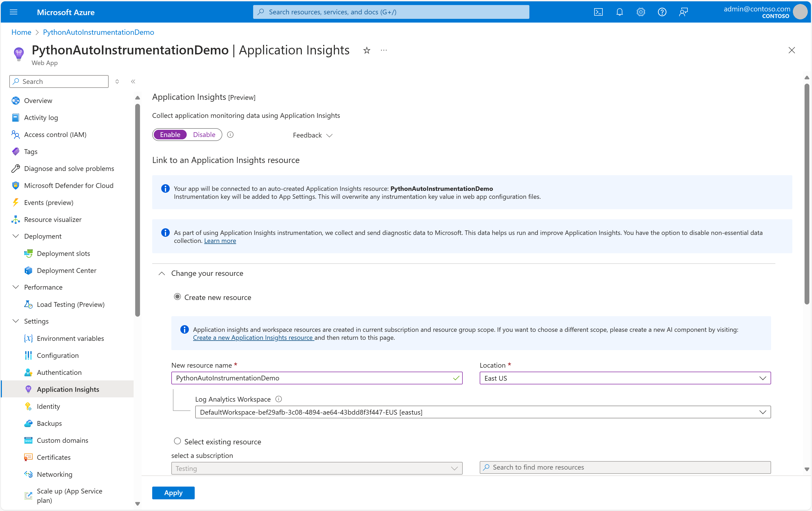Open the Location East US dropdown
Image resolution: width=812 pixels, height=511 pixels.
point(625,378)
